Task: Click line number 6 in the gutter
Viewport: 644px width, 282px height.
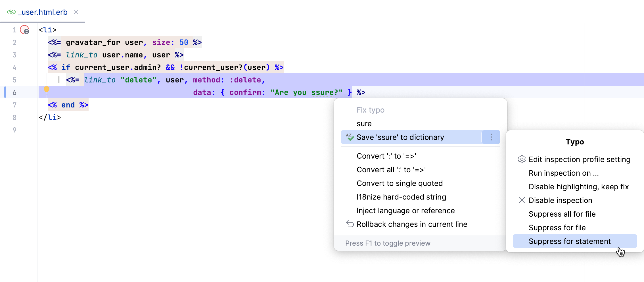Action: [14, 92]
